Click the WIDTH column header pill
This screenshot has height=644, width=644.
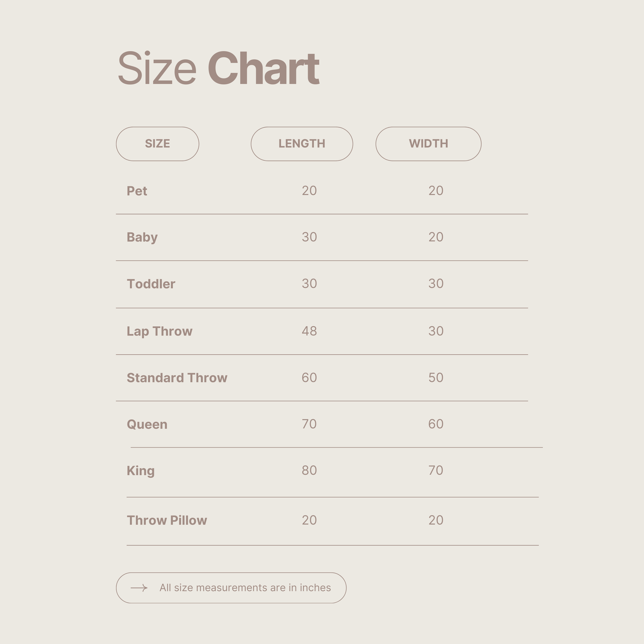[x=428, y=144]
